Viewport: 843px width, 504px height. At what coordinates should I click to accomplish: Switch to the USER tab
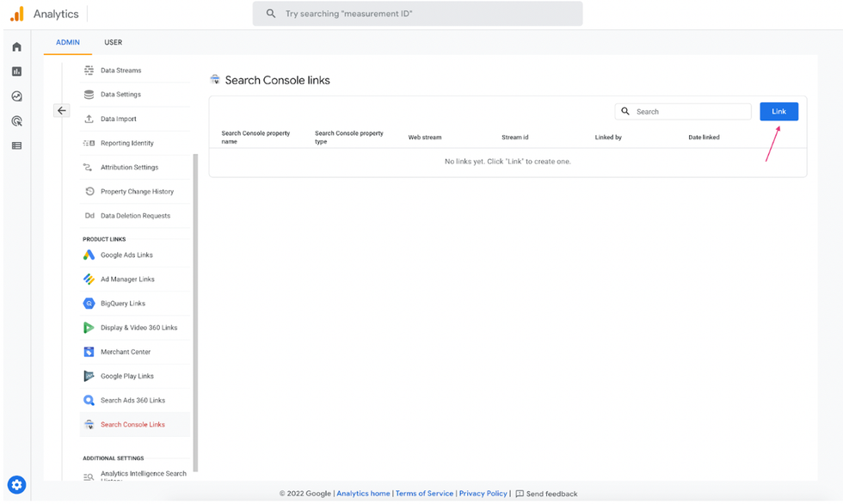coord(113,42)
